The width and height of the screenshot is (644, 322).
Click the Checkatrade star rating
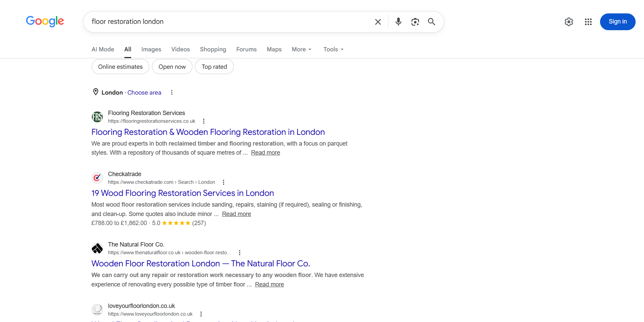coord(176,223)
